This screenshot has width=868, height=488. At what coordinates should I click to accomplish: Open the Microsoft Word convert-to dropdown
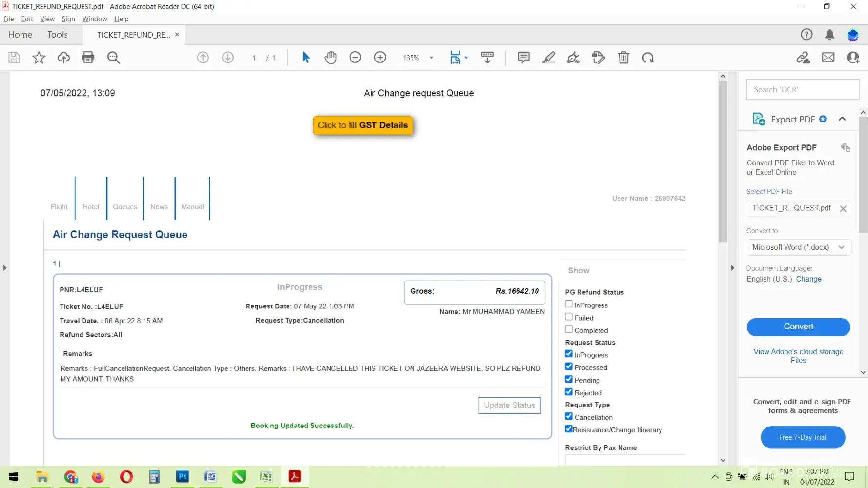798,247
